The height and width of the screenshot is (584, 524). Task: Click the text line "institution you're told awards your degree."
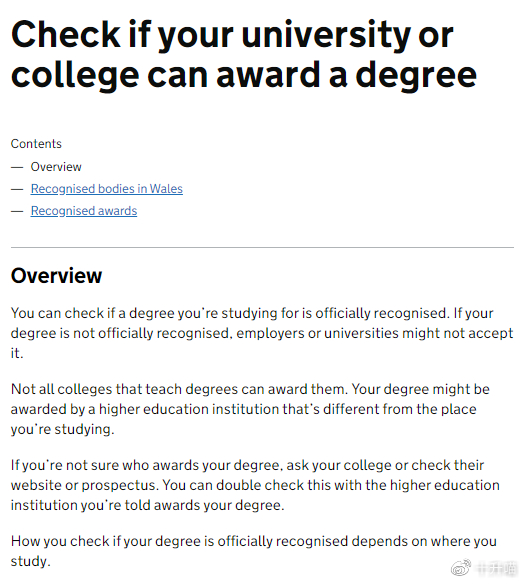tap(147, 505)
